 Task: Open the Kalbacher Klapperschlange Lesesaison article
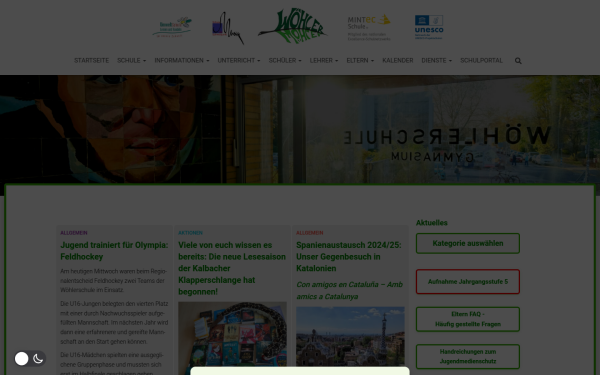[x=232, y=268]
